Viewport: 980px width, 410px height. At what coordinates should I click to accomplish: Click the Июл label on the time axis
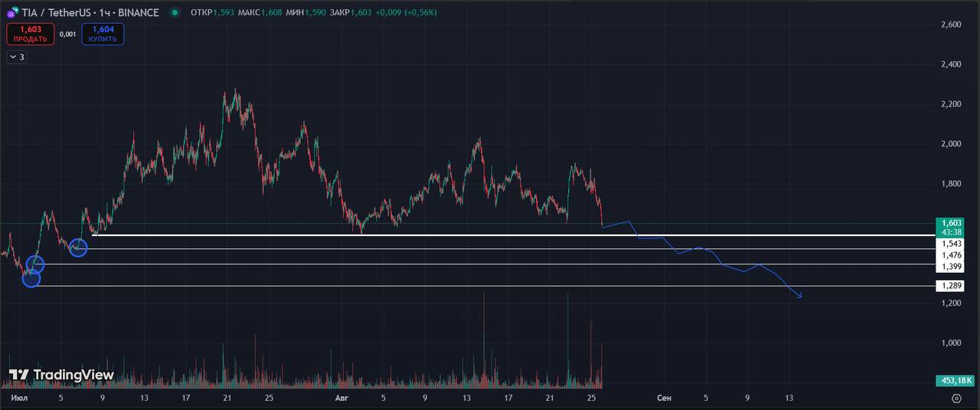click(x=18, y=399)
